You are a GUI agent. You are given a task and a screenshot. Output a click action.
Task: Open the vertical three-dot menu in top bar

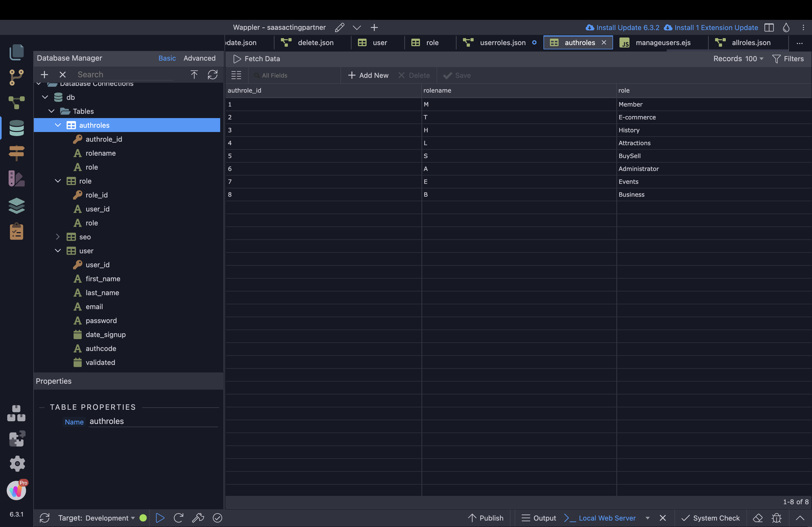pos(803,27)
